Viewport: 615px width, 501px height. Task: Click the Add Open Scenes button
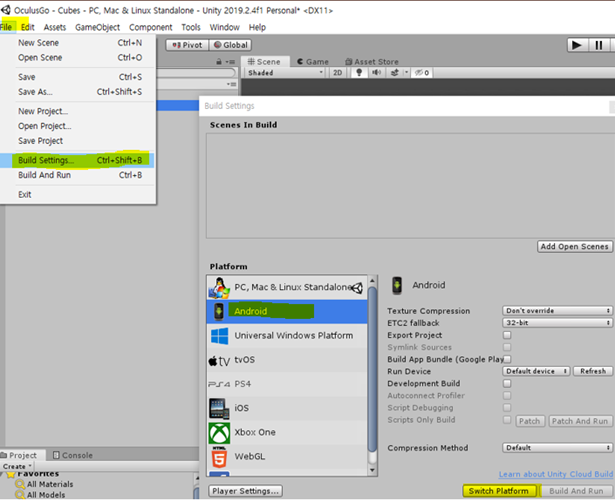[575, 246]
